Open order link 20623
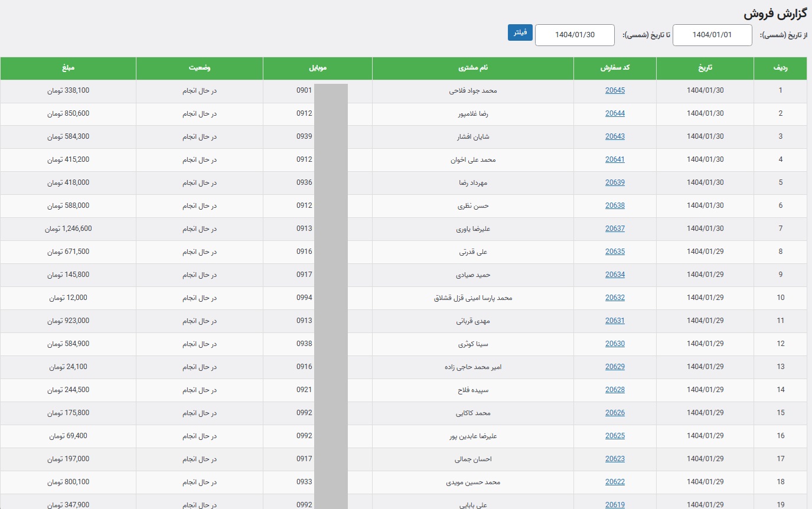This screenshot has height=509, width=812. pyautogui.click(x=615, y=459)
